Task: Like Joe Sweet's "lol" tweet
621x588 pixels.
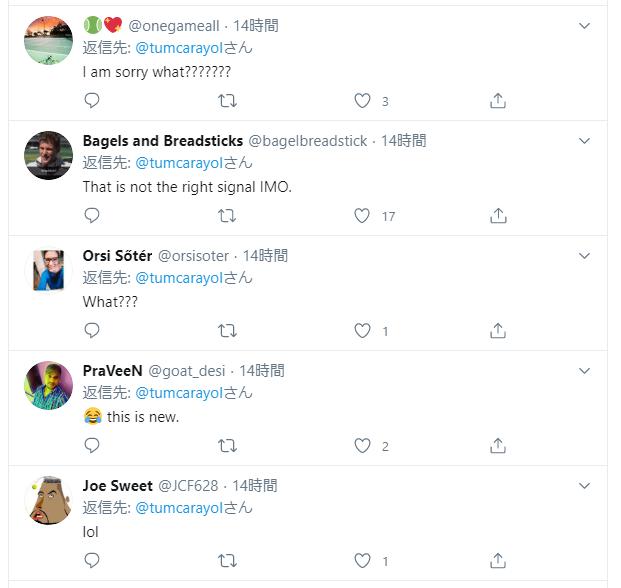Action: (363, 561)
